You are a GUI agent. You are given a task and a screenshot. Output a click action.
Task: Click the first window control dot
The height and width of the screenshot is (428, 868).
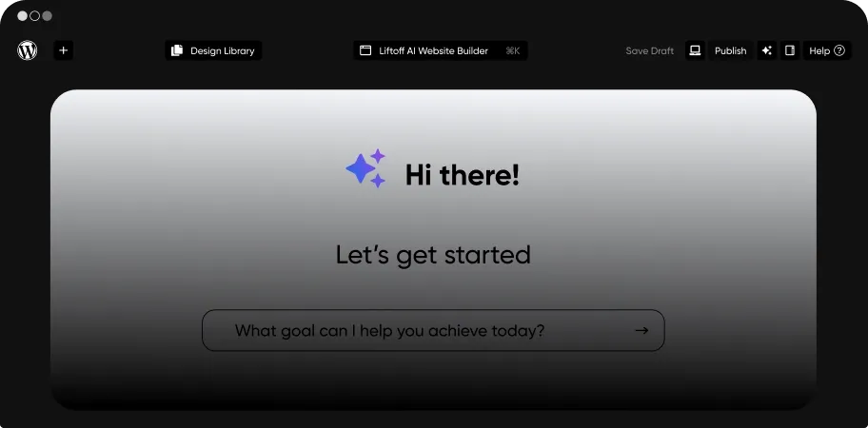pyautogui.click(x=22, y=15)
